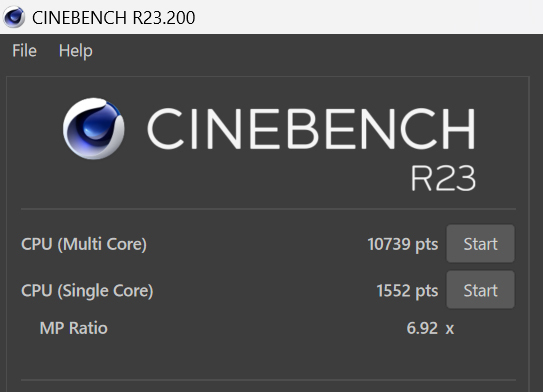This screenshot has height=392, width=543.
Task: Start the CPU Multi Core benchmark
Action: point(480,244)
